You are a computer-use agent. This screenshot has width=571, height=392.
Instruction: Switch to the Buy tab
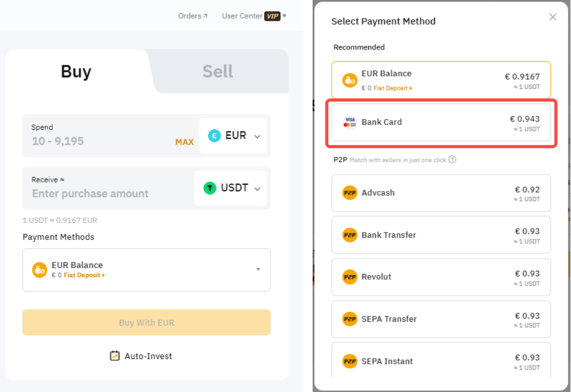[75, 71]
